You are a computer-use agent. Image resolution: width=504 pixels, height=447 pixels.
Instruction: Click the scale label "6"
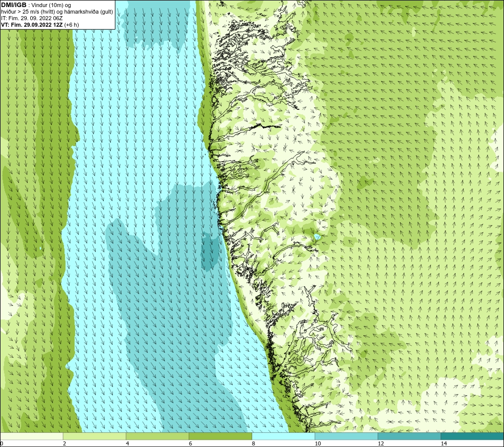191,443
